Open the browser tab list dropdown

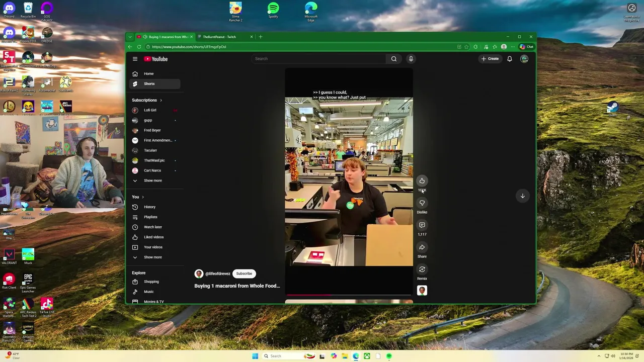point(130,37)
